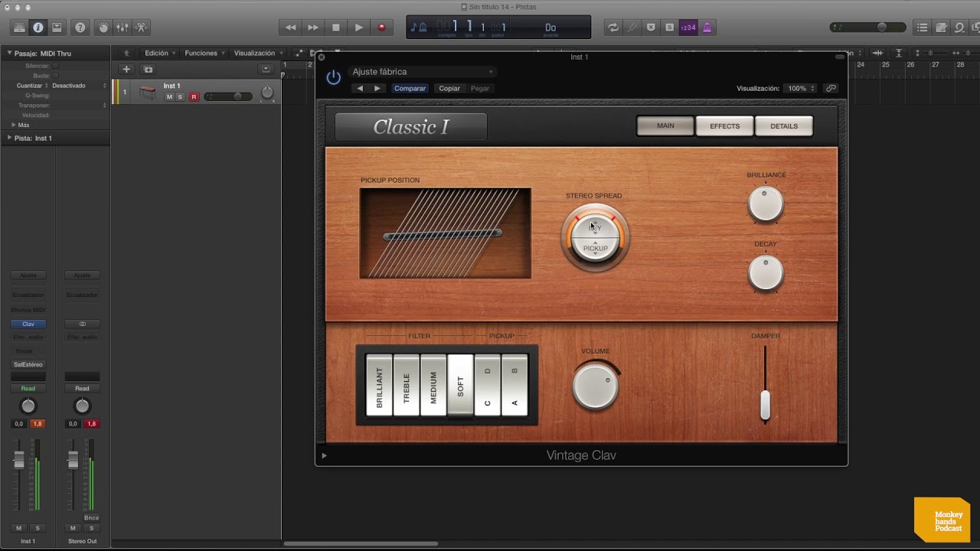Click the Bnce button on Stereo Out
The image size is (980, 551).
[92, 518]
